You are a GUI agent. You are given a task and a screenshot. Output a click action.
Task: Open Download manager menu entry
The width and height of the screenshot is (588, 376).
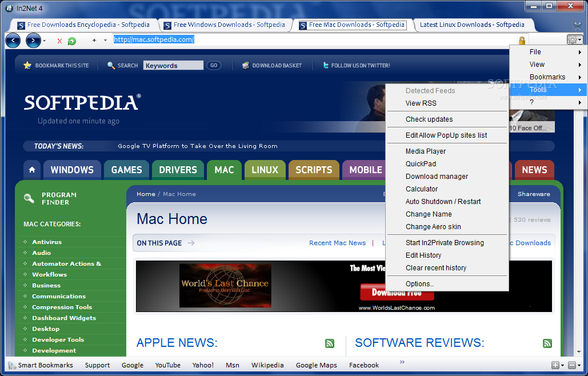click(x=447, y=176)
